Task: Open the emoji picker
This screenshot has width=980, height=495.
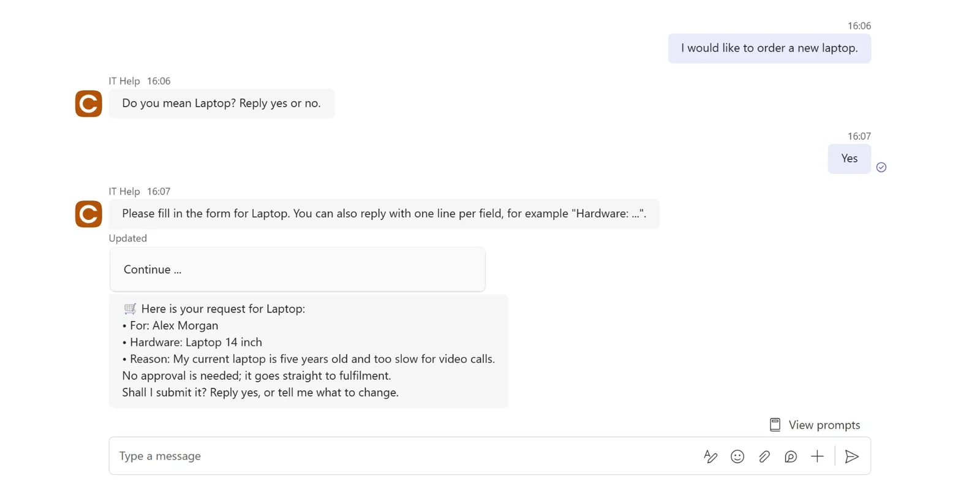Action: (737, 456)
